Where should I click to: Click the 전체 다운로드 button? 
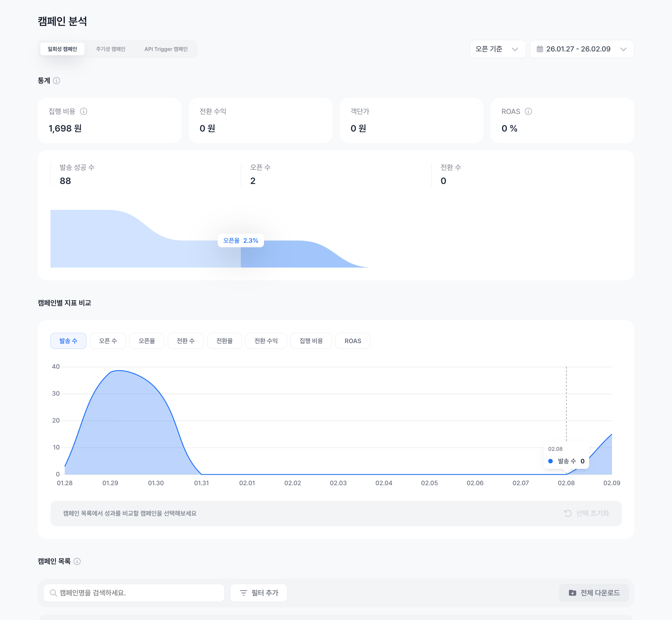coord(594,593)
